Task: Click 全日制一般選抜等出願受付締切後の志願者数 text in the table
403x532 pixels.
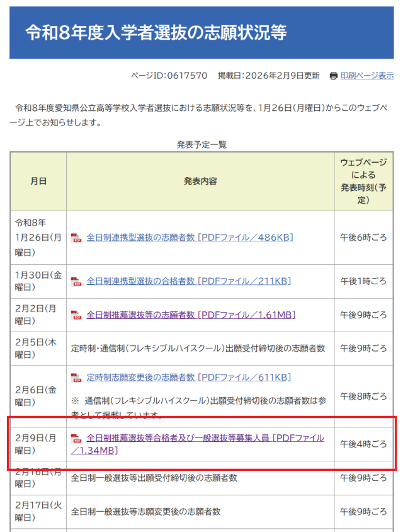Action: click(x=154, y=478)
